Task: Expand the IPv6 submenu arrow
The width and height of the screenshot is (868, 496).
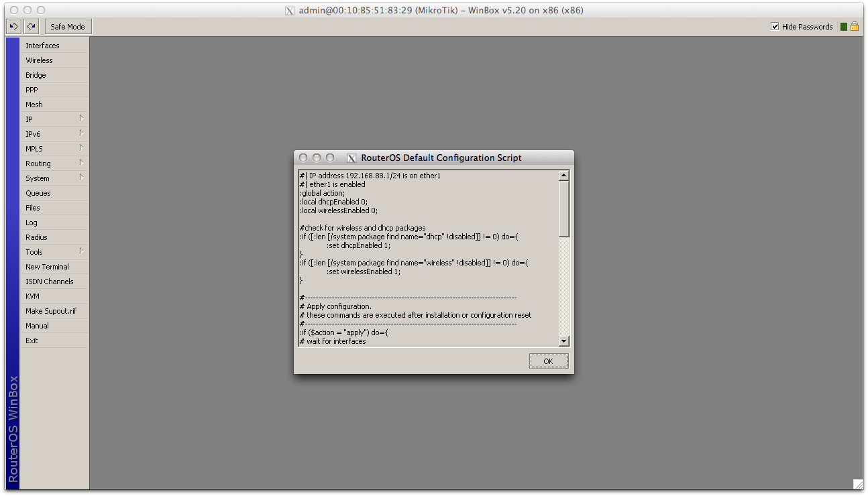Action: (x=81, y=133)
